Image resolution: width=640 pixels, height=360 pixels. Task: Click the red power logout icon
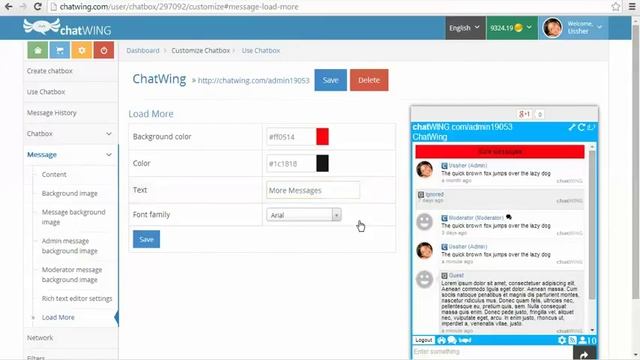coord(104,50)
